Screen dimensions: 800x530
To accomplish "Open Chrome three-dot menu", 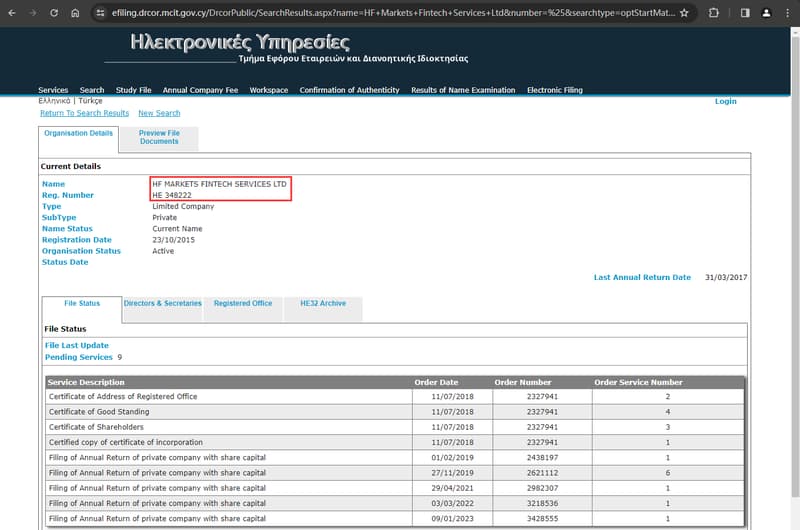I will 787,13.
